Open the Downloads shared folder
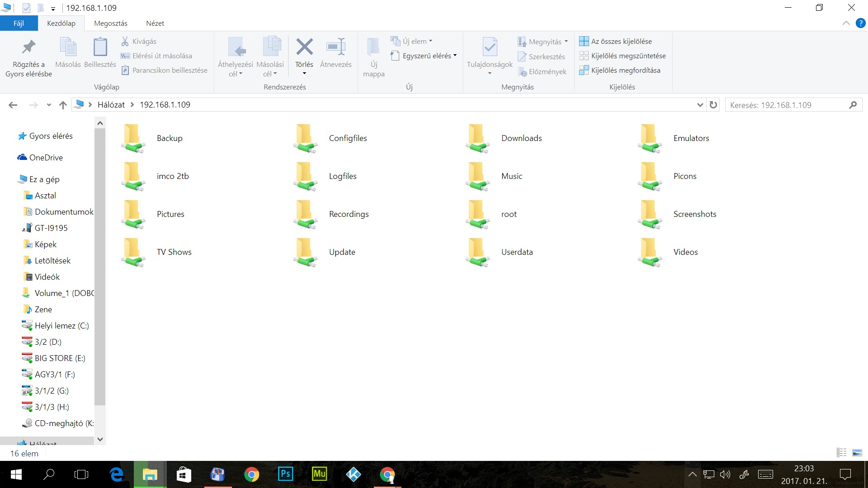Screen dimensions: 868x488 click(x=504, y=138)
